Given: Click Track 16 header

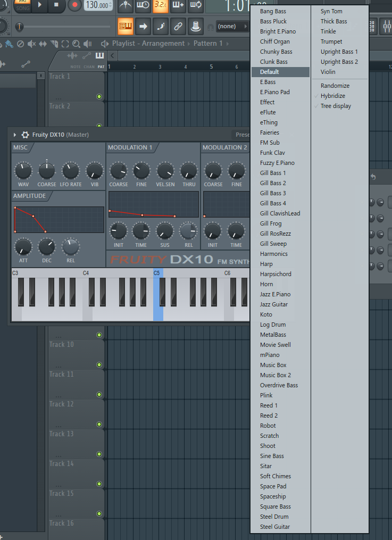Looking at the screenshot, I should 77,529.
